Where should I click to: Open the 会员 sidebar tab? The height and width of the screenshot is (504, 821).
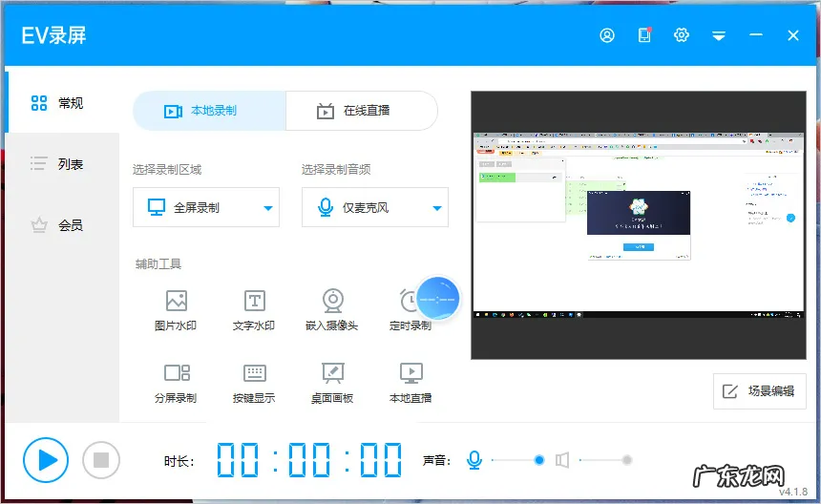click(x=62, y=225)
